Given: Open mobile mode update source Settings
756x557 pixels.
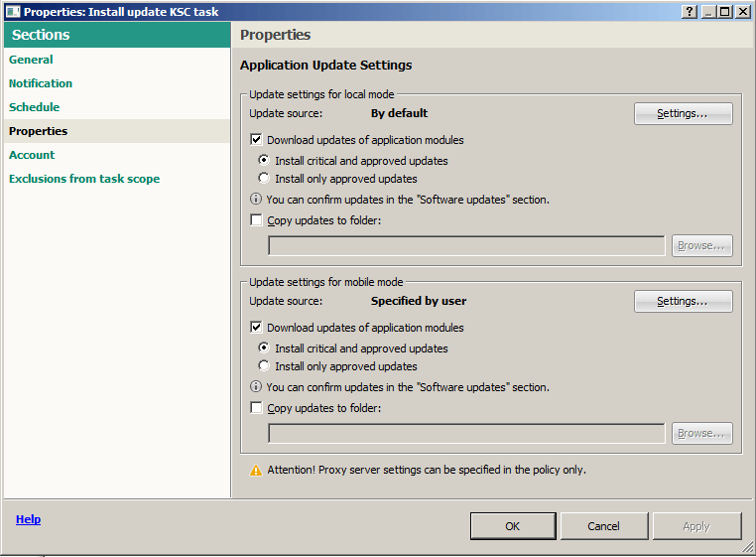Looking at the screenshot, I should click(683, 301).
